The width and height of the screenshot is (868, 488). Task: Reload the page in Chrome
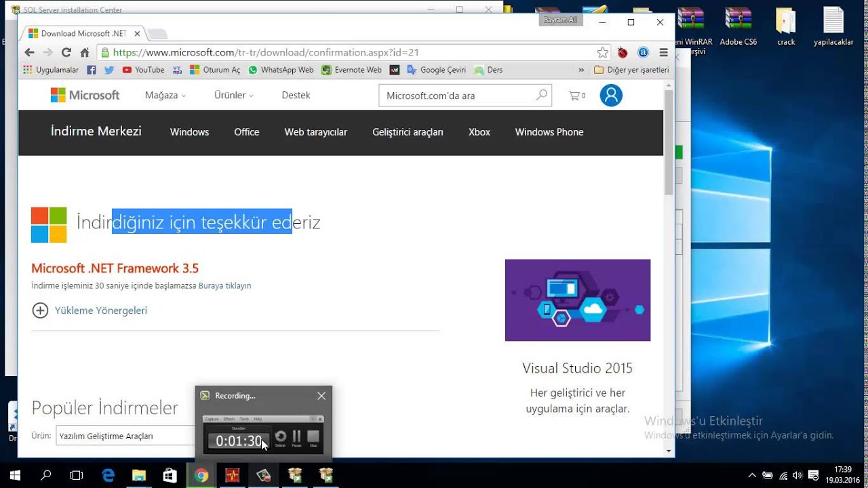(66, 52)
